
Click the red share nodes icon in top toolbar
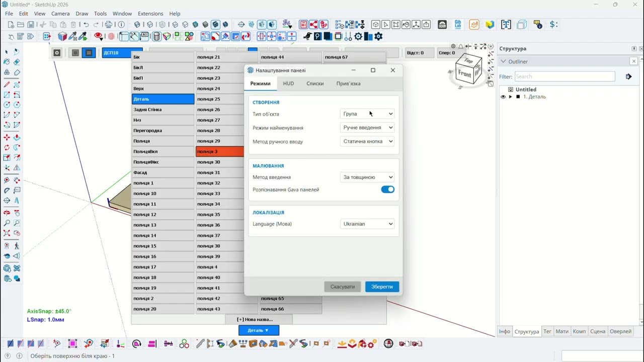pos(313,25)
